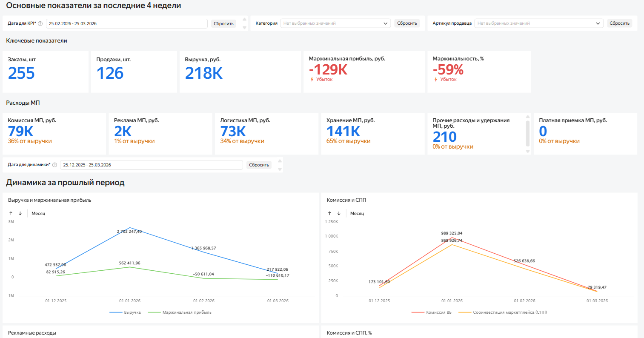Click the help icon beside Дата для KPI
The height and width of the screenshot is (338, 644).
(x=40, y=23)
